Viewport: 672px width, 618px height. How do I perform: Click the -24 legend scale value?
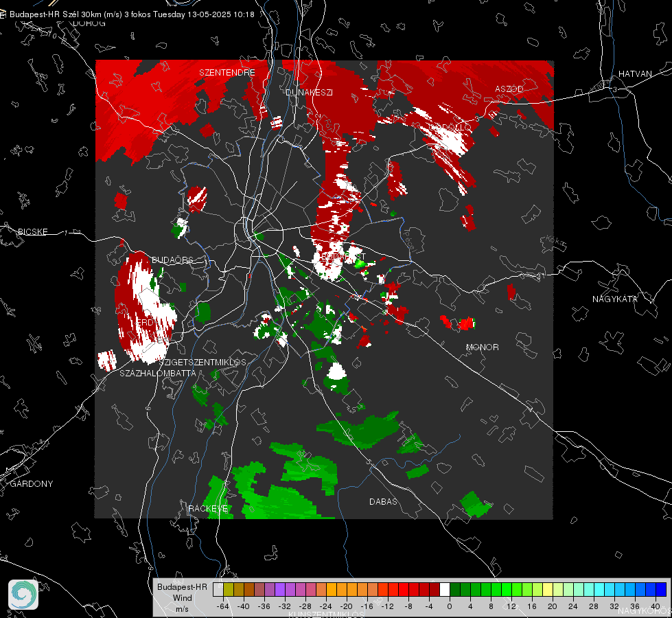326,606
